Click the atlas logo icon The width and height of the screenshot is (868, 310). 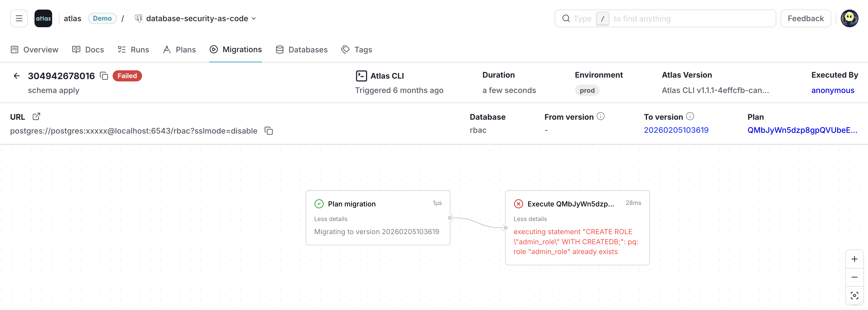[x=43, y=19]
